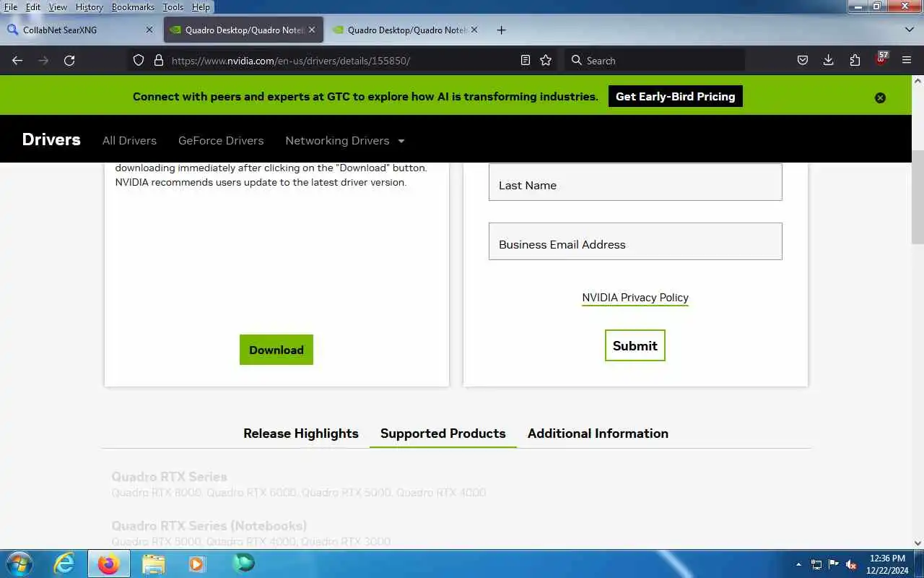Switch to Additional Information tab
The width and height of the screenshot is (924, 578).
pyautogui.click(x=598, y=433)
